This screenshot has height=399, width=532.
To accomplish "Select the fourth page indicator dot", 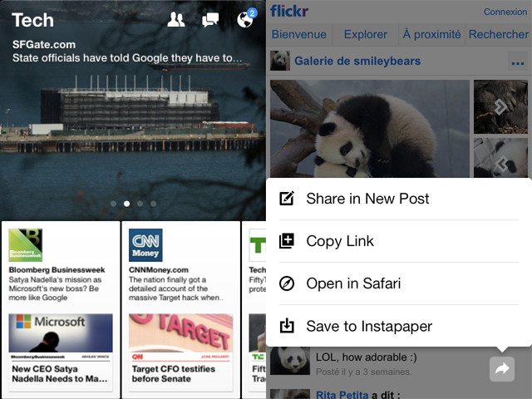I will (153, 204).
